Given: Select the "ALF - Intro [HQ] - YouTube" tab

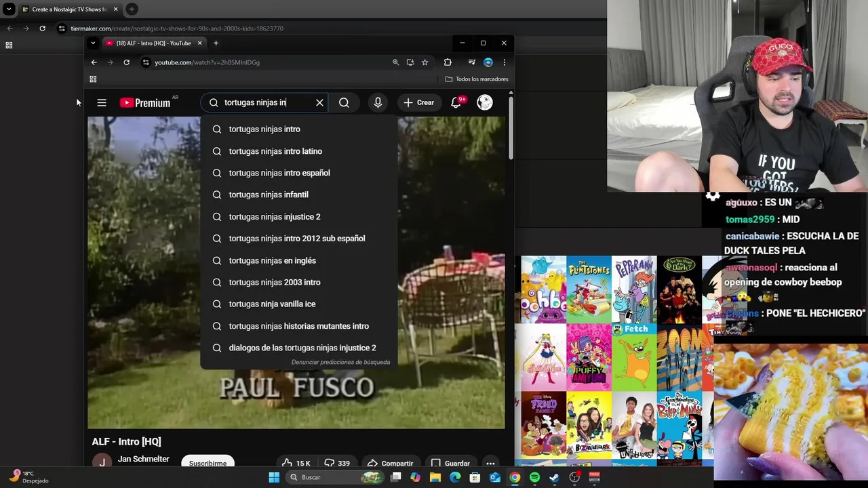Looking at the screenshot, I should pyautogui.click(x=153, y=43).
